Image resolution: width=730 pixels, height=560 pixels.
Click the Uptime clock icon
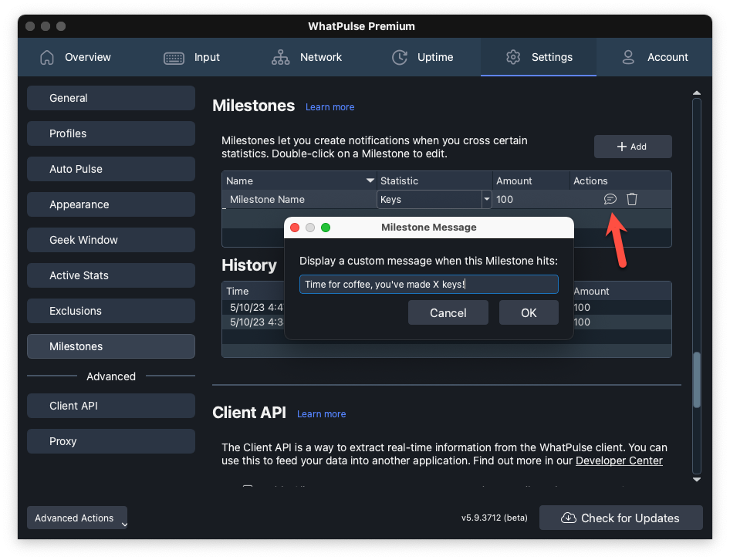click(x=400, y=57)
